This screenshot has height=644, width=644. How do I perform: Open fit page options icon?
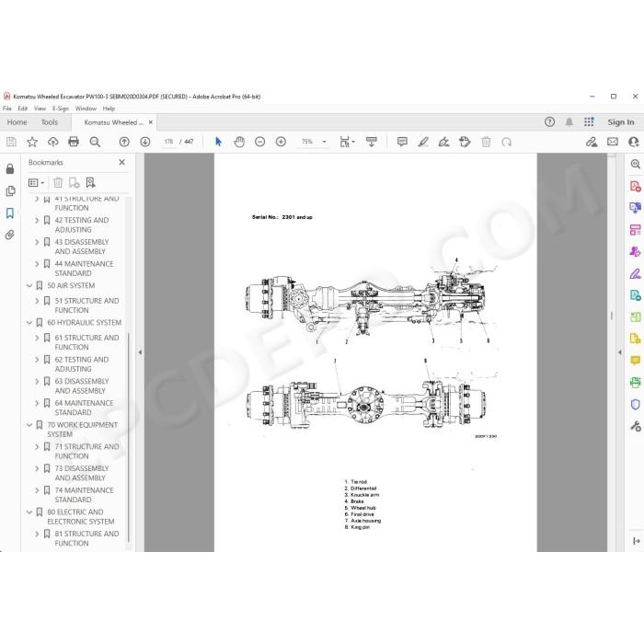pos(346,142)
